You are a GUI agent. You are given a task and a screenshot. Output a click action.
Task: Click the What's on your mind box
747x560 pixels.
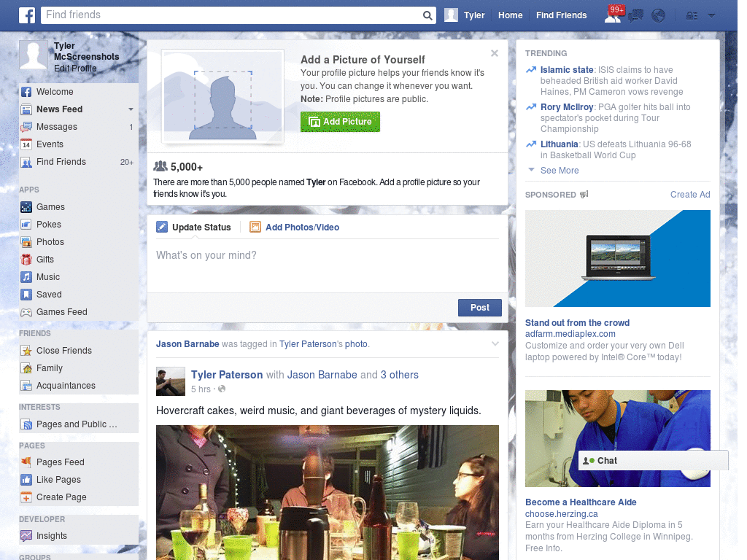pos(328,265)
